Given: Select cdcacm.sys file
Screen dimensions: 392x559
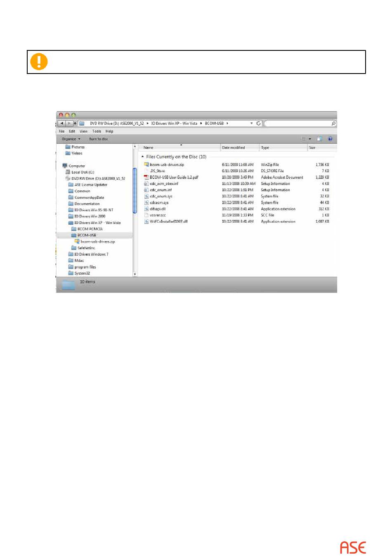Looking at the screenshot, I should [x=159, y=203].
